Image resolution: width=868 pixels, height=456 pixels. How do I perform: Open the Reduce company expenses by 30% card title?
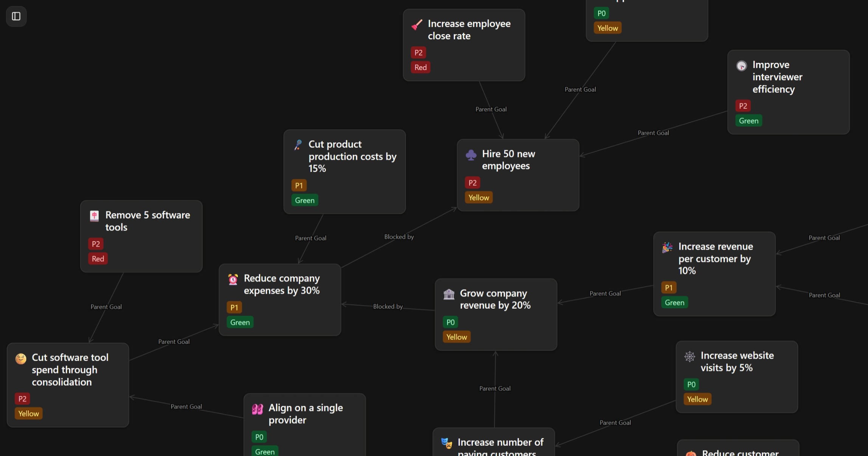[282, 284]
